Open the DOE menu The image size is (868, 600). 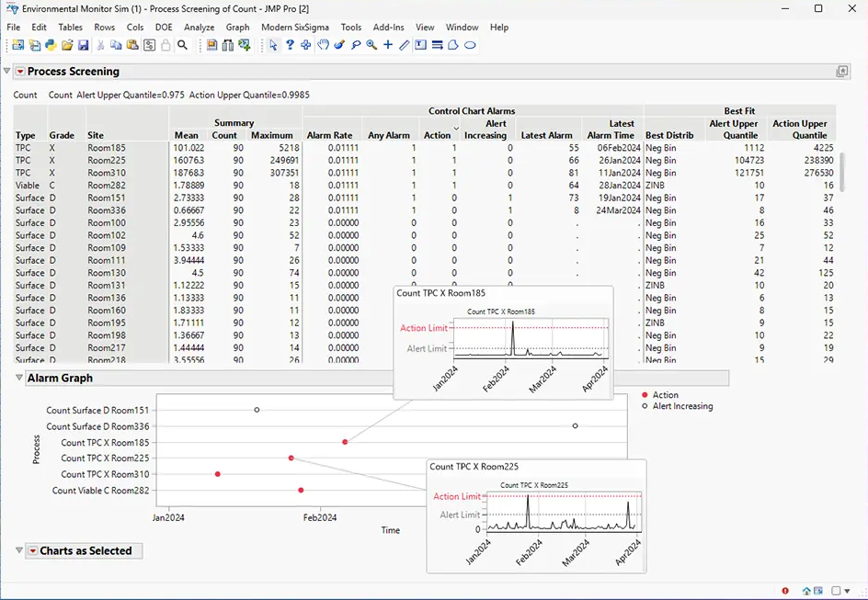tap(164, 27)
